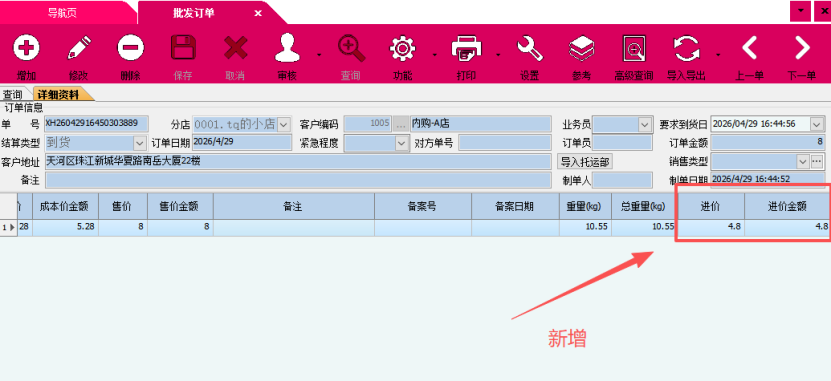Screen dimensions: 831x381
Task: Select row 1 via the row indicator
Action: 8,227
